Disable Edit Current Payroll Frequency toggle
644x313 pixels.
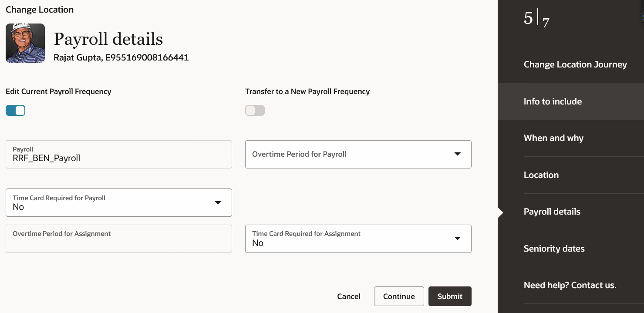click(x=15, y=111)
